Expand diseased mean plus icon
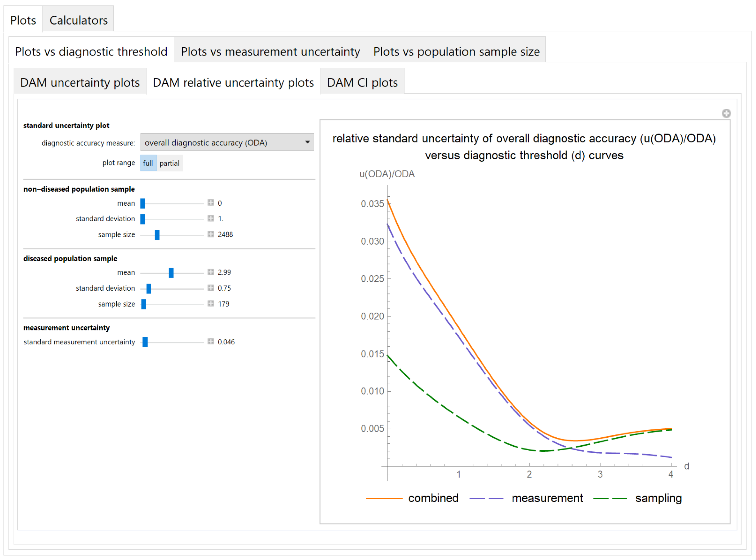Image resolution: width=756 pixels, height=560 pixels. [211, 272]
